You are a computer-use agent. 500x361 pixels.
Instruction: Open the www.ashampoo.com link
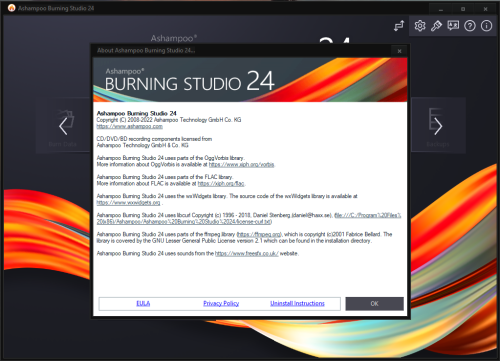129,126
